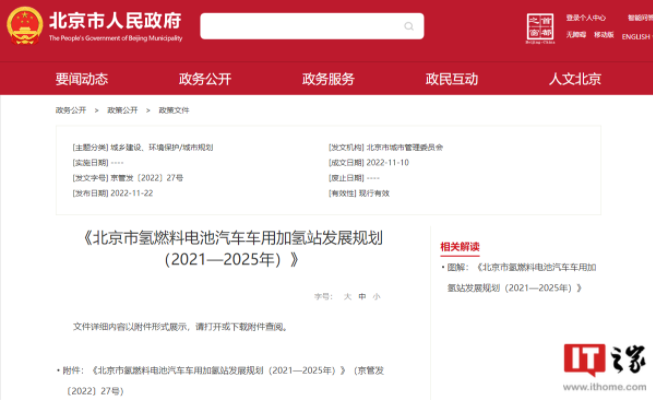The width and height of the screenshot is (653, 410).
Task: Open 登录个人中心 login link
Action: (585, 17)
